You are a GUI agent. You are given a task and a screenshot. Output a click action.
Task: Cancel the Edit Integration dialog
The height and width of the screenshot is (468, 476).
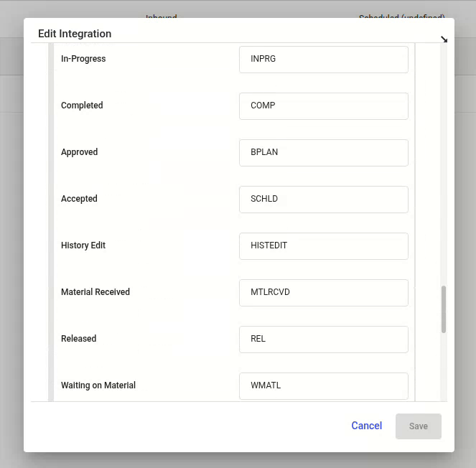click(x=366, y=426)
